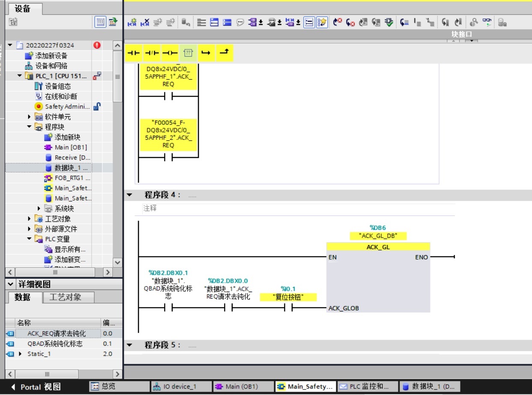
Task: Expand the 软件单元 folder
Action: pos(30,117)
